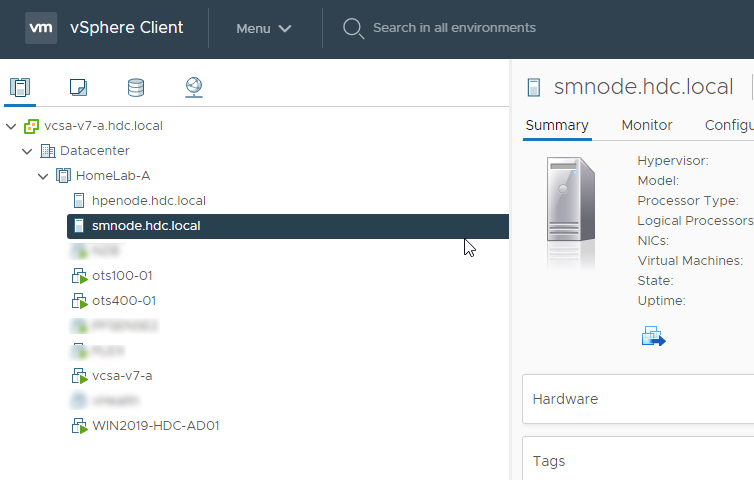Click the host icon in the smnode.hdc.local title

click(534, 88)
